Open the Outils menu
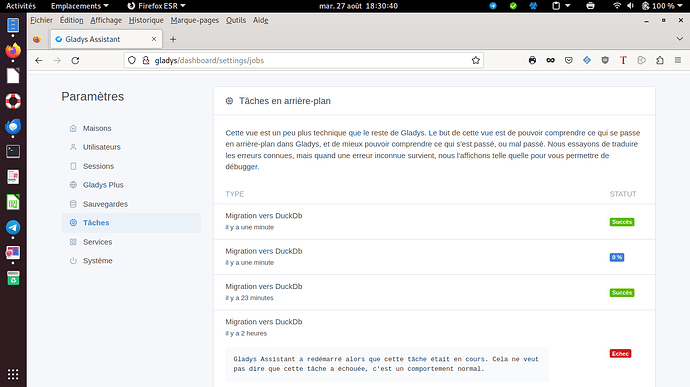690x387 pixels. point(236,20)
